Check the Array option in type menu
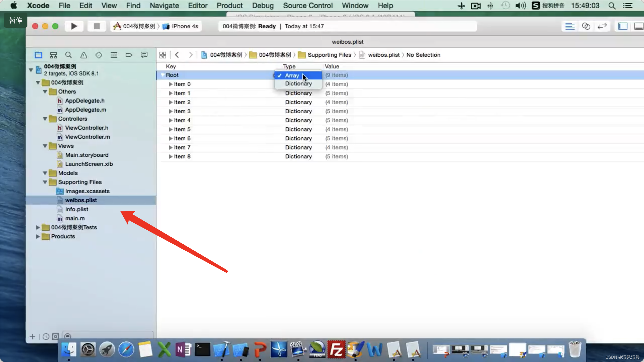644x362 pixels. pyautogui.click(x=292, y=75)
